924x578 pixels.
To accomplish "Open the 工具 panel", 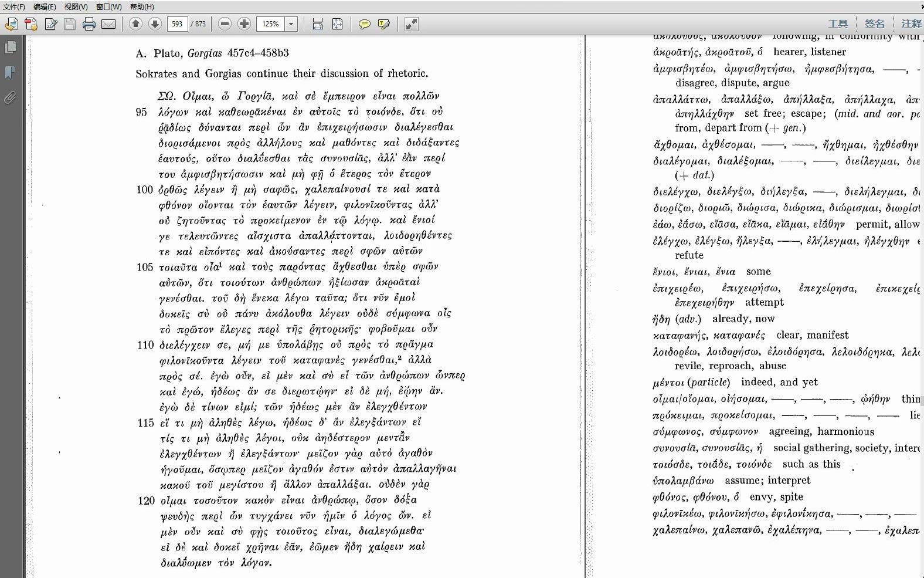I will click(838, 23).
